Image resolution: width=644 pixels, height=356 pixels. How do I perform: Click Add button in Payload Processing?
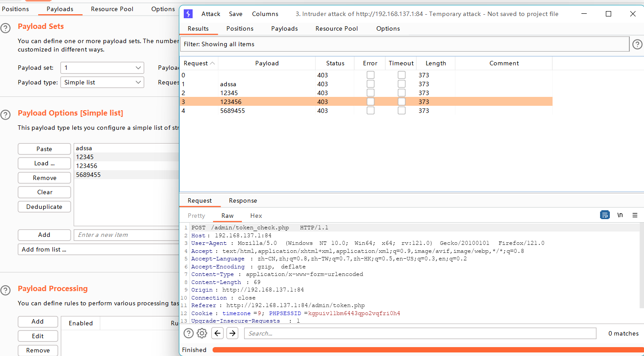38,321
